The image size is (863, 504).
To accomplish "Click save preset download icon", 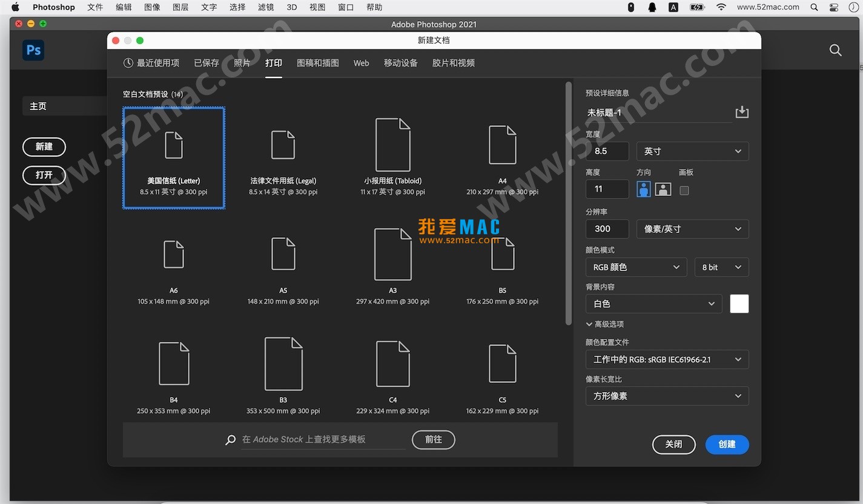I will 742,113.
